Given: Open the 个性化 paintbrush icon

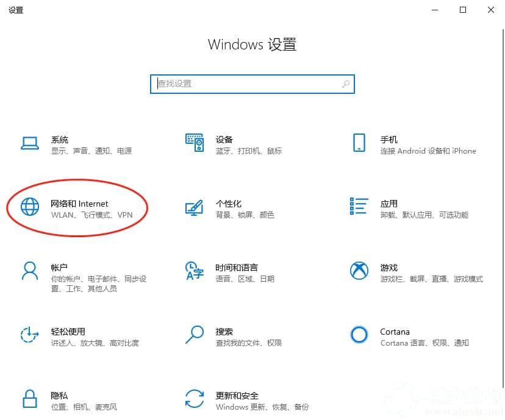Looking at the screenshot, I should 194,208.
